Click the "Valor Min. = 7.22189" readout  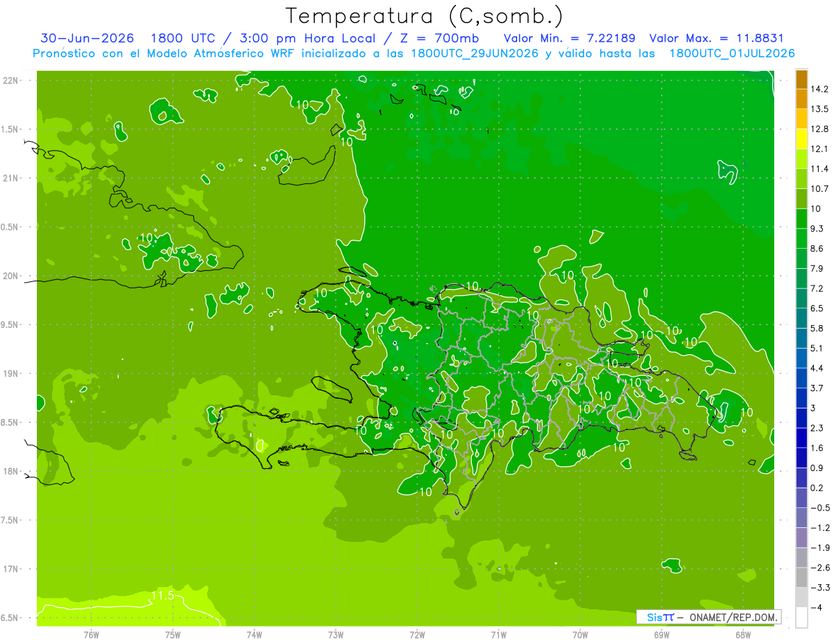coord(569,39)
